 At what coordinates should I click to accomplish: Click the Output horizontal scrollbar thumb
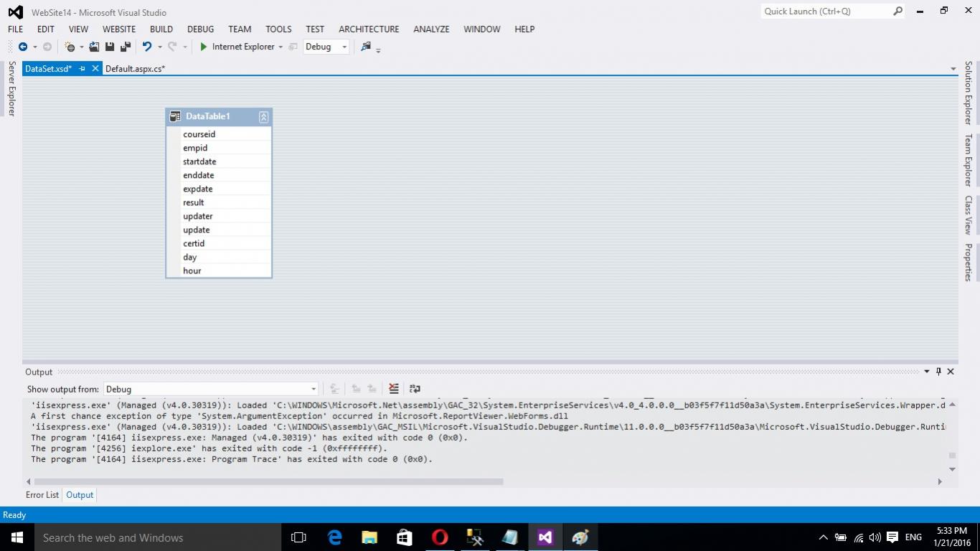tap(268, 481)
